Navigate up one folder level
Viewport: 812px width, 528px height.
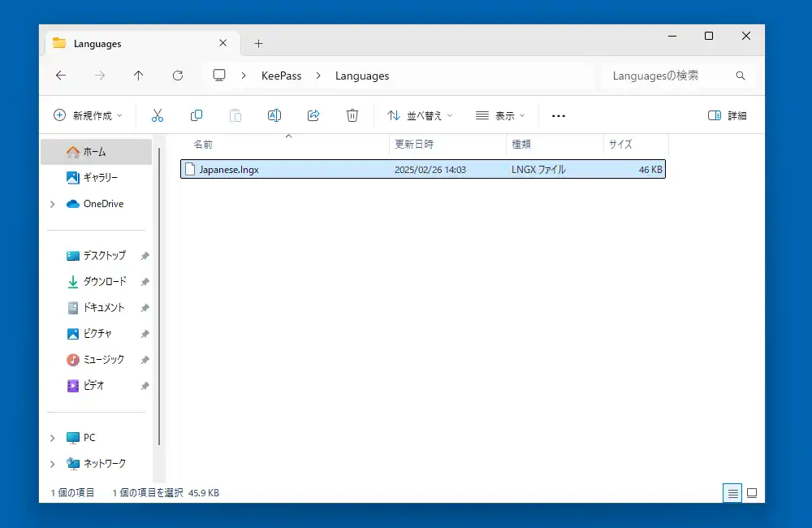coord(138,76)
